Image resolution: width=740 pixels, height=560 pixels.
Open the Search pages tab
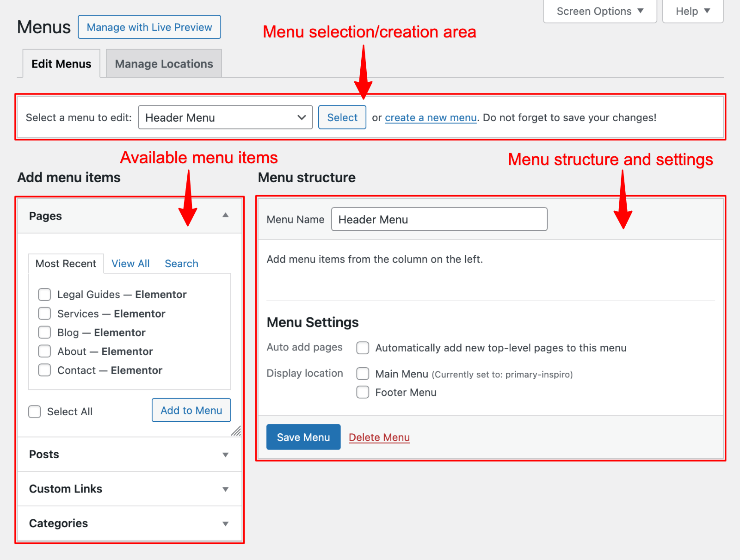coord(181,264)
